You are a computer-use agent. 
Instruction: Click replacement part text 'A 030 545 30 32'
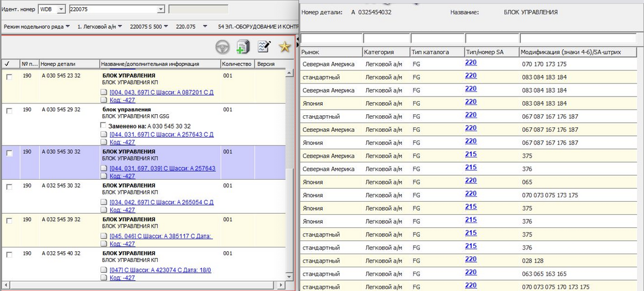[x=169, y=126]
